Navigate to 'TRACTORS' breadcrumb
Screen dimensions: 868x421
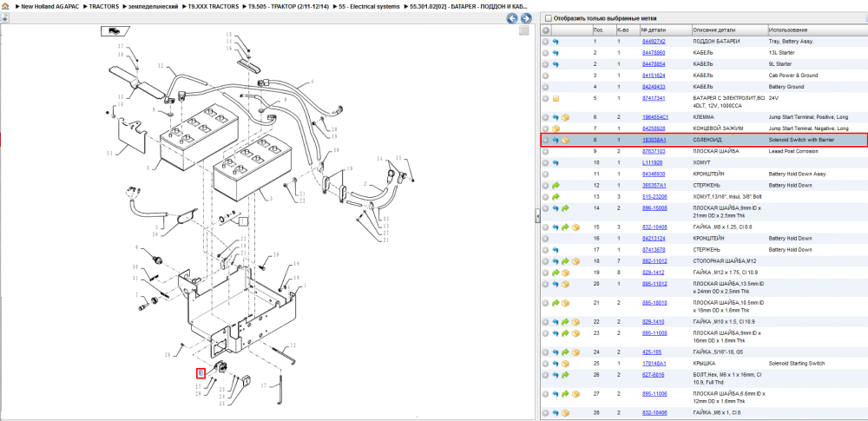tap(102, 5)
